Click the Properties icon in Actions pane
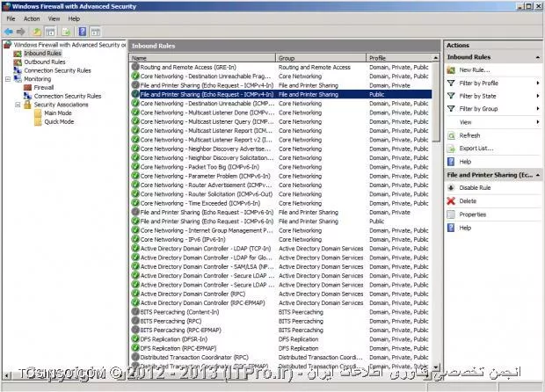The width and height of the screenshot is (545, 392). pyautogui.click(x=451, y=214)
